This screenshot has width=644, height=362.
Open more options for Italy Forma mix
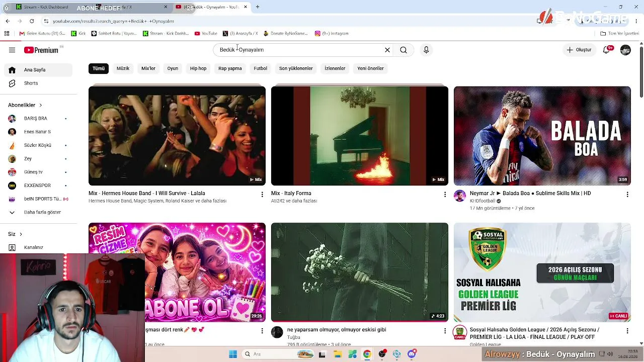tap(445, 194)
